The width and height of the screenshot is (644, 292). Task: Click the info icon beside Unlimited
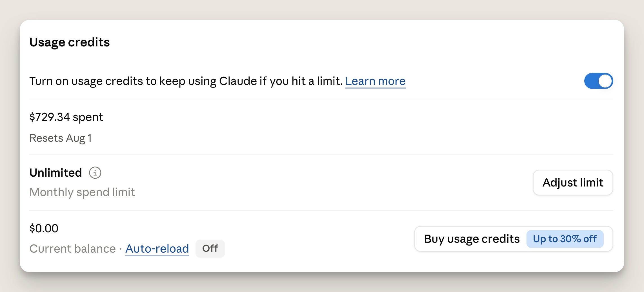tap(95, 173)
